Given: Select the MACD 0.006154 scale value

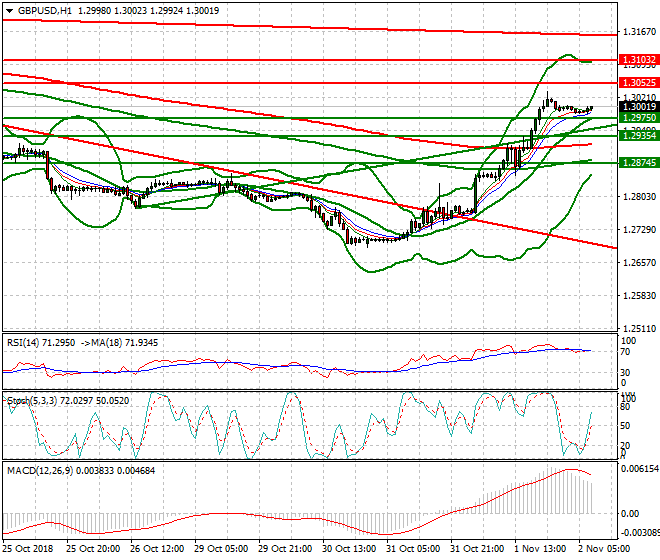Looking at the screenshot, I should pyautogui.click(x=640, y=469).
